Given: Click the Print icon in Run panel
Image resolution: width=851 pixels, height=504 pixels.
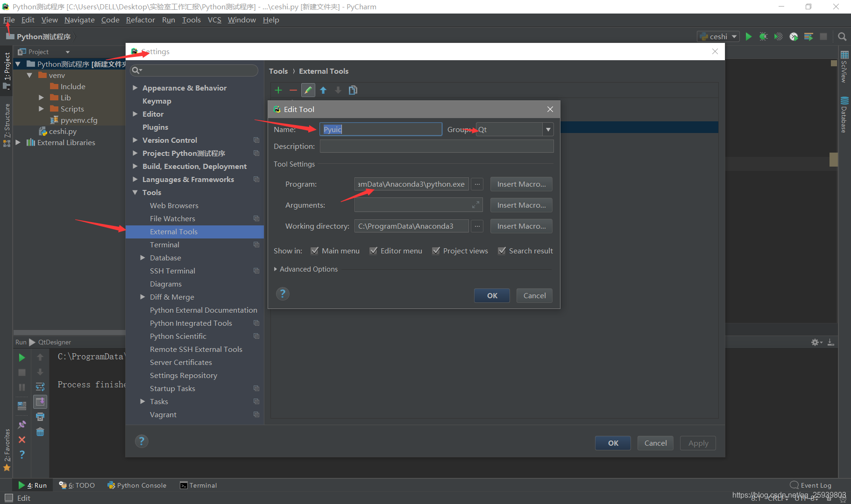Looking at the screenshot, I should click(40, 417).
